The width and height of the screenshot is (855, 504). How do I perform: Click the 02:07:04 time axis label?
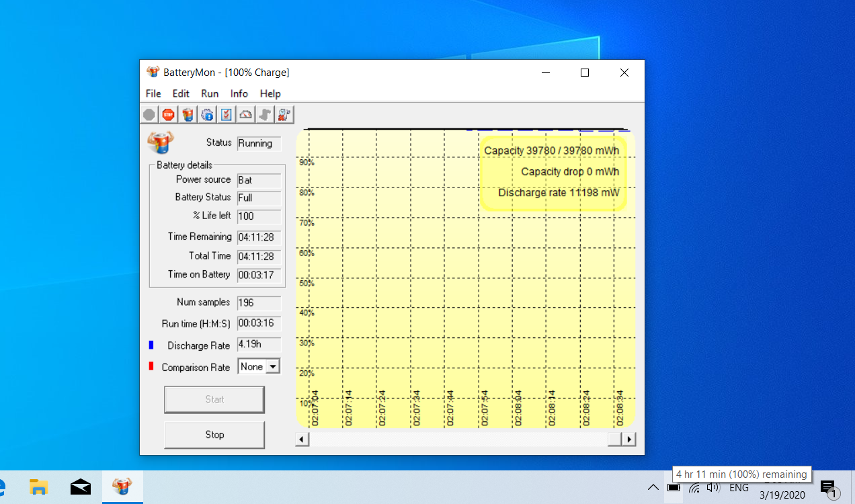coord(315,408)
